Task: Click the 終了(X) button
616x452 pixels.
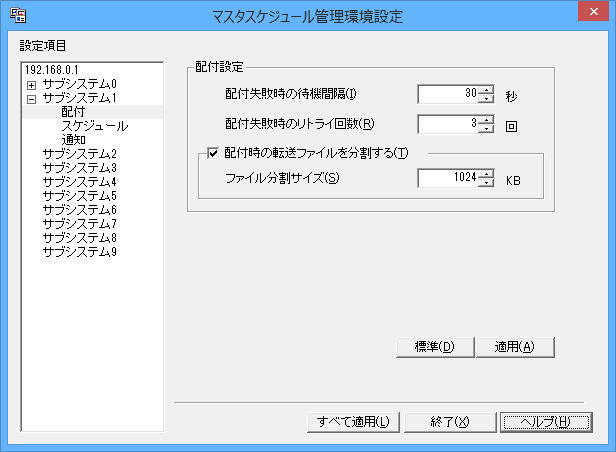Action: [450, 422]
